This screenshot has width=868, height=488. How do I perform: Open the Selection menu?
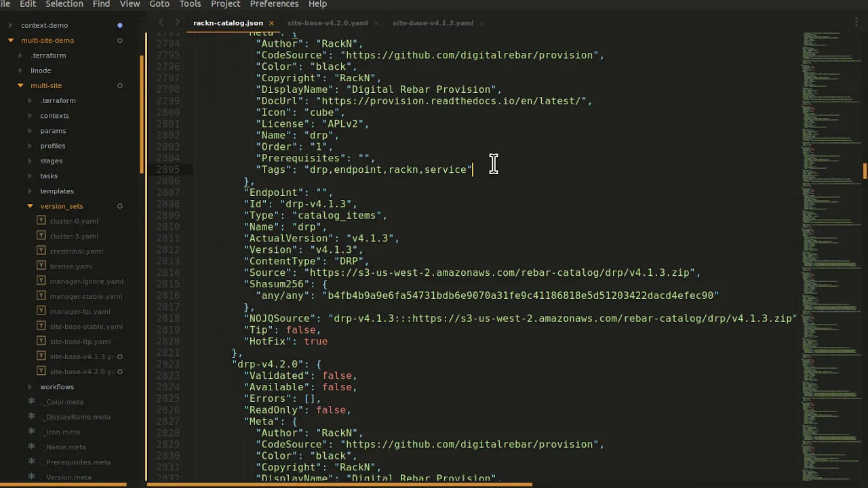(x=64, y=4)
